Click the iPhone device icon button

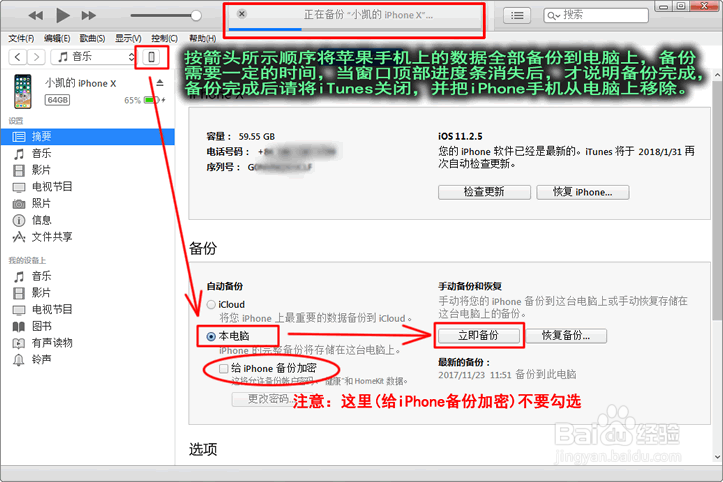click(x=151, y=57)
